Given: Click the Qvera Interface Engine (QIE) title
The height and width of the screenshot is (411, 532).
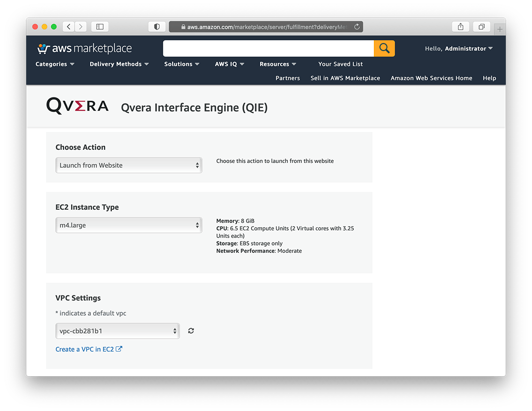Looking at the screenshot, I should [194, 108].
